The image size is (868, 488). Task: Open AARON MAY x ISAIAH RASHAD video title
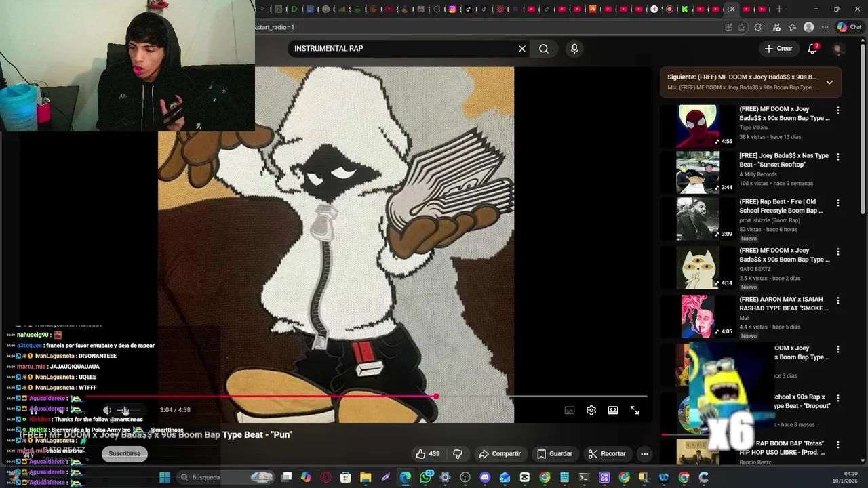pyautogui.click(x=784, y=304)
